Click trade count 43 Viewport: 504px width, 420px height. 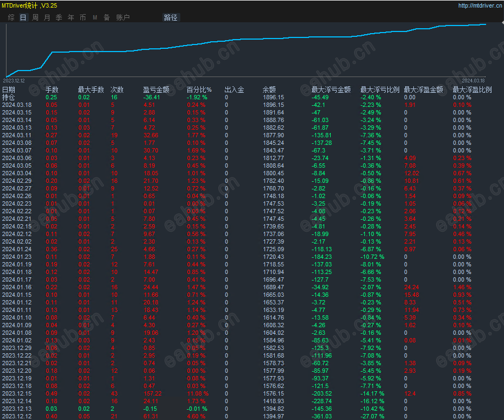coord(115,393)
